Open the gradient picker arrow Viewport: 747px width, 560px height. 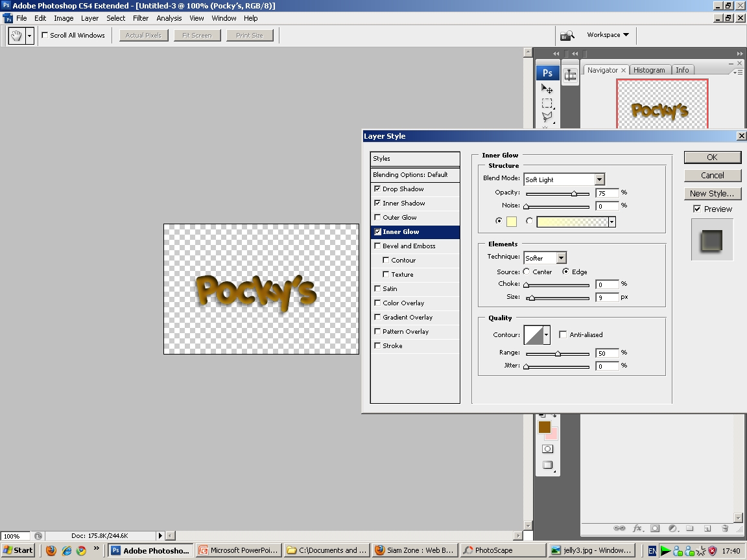[611, 222]
